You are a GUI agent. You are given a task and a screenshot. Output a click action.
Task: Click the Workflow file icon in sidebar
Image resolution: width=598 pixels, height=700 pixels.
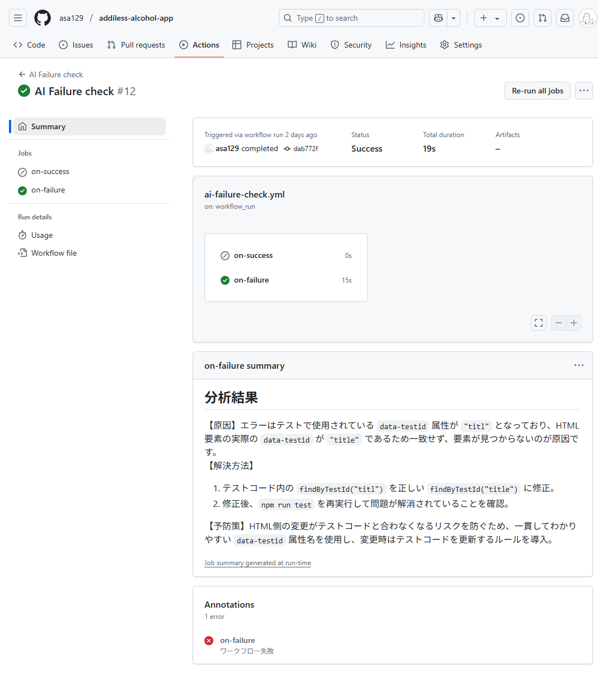22,253
